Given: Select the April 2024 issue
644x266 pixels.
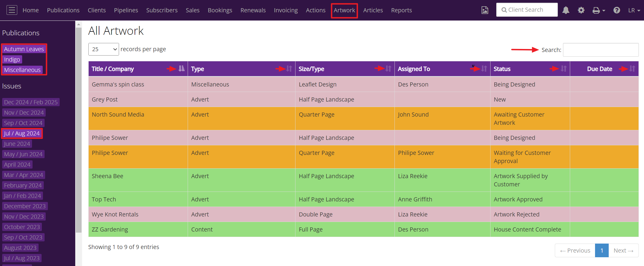Looking at the screenshot, I should click(x=17, y=164).
